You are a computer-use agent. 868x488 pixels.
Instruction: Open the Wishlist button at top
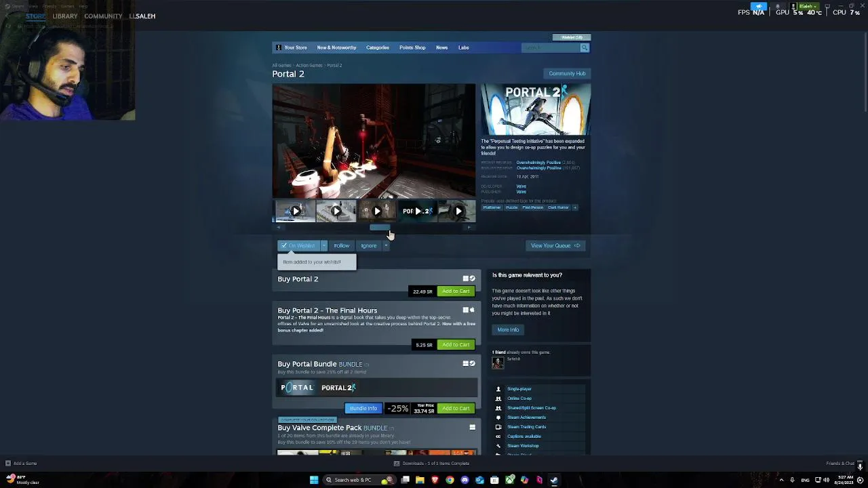pyautogui.click(x=572, y=37)
